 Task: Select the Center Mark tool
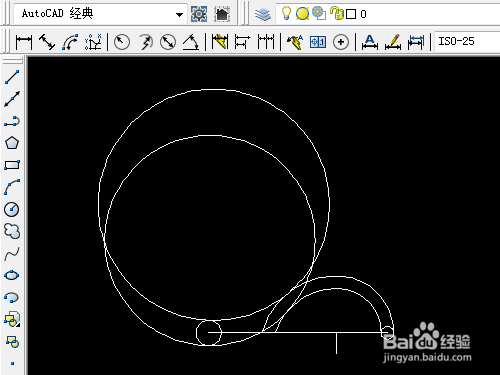click(341, 42)
